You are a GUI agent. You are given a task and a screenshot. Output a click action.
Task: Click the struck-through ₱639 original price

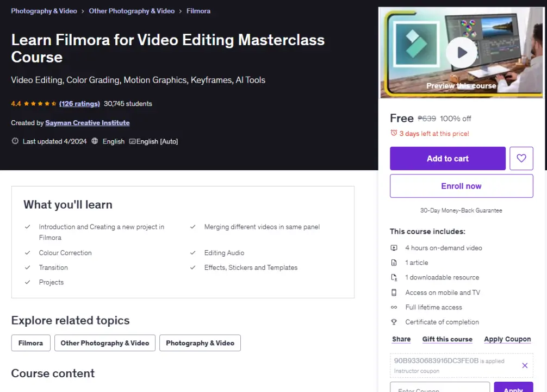pos(427,119)
